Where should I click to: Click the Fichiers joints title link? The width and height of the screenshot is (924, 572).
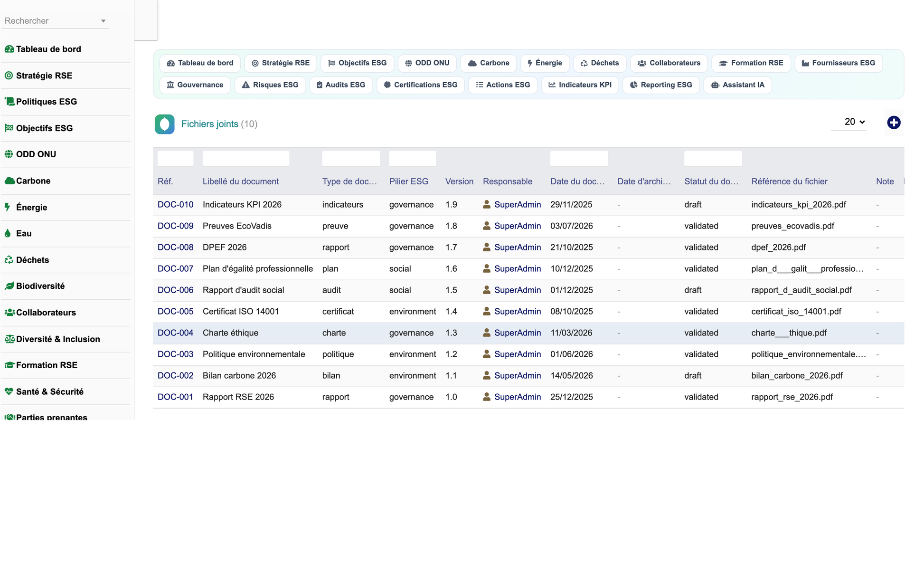coord(210,124)
